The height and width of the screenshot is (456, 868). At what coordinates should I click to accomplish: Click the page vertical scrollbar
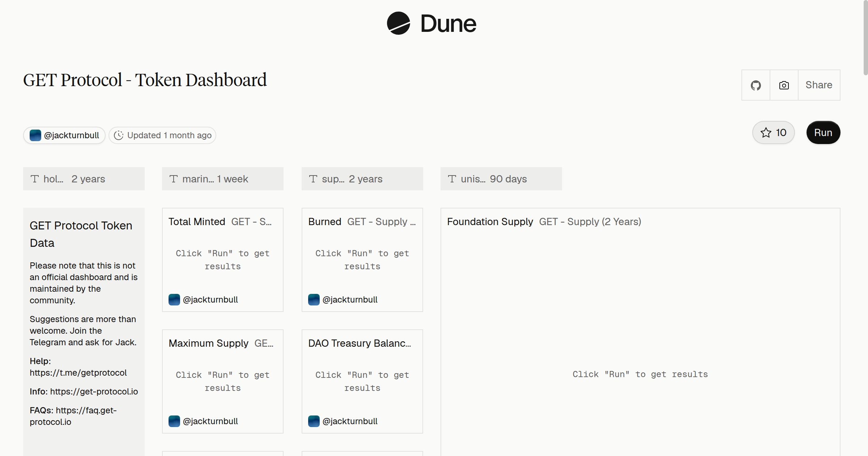coord(865,38)
